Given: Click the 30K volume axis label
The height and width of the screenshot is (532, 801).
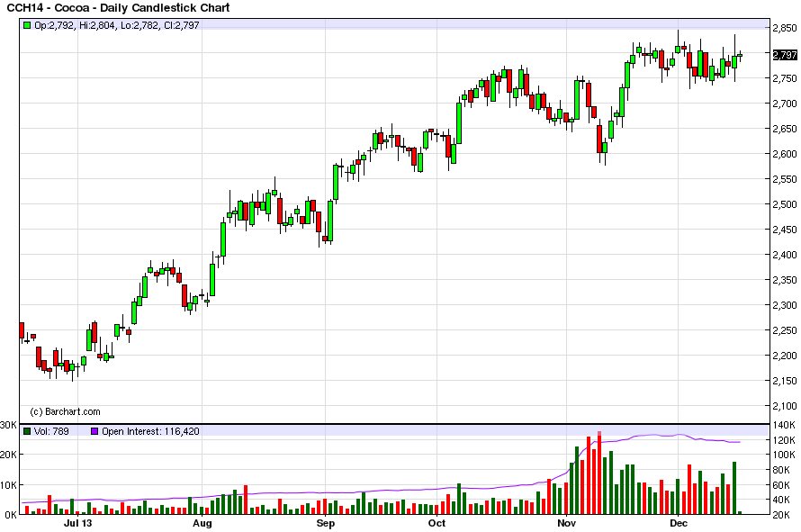Looking at the screenshot, I should pyautogui.click(x=9, y=425).
